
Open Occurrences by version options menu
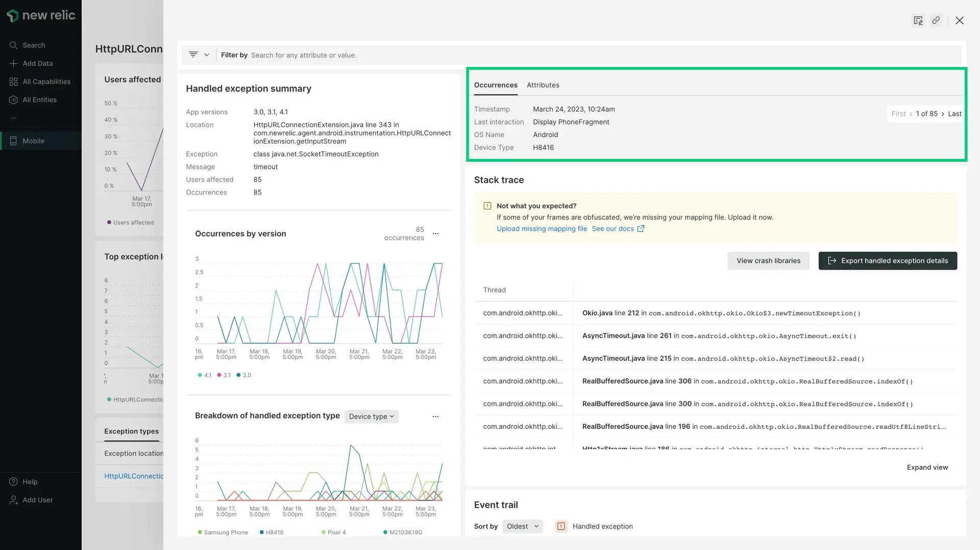(435, 234)
